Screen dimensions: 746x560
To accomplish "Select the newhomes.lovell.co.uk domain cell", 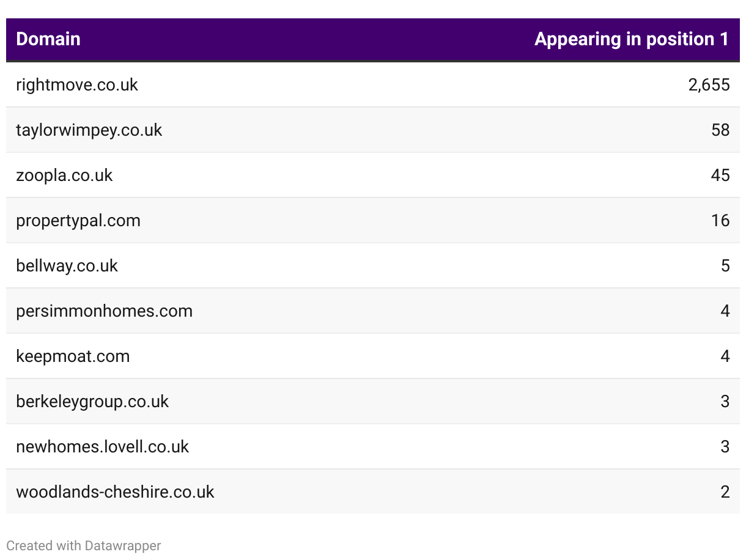I will pyautogui.click(x=102, y=446).
